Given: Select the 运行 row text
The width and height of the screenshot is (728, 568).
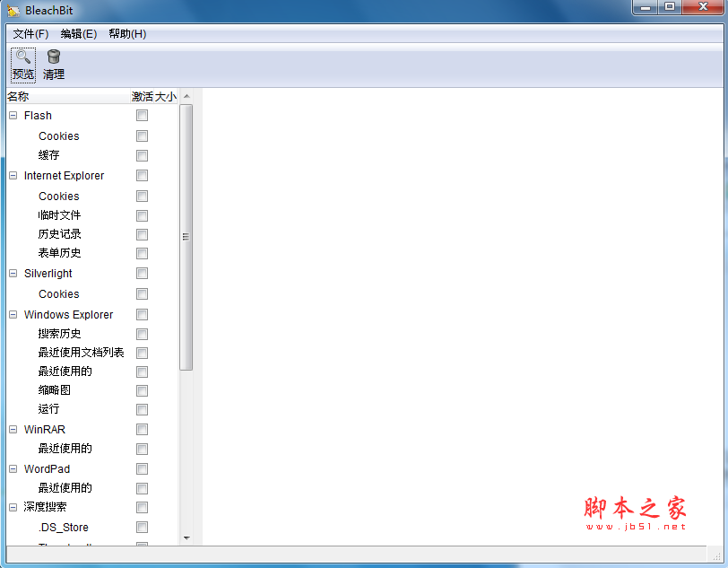Looking at the screenshot, I should pos(48,409).
